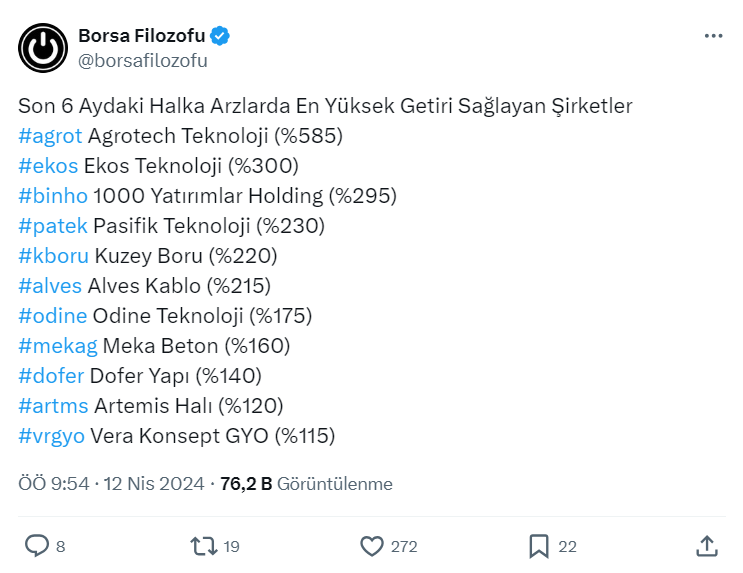Open the #kboru hashtag

[53, 256]
